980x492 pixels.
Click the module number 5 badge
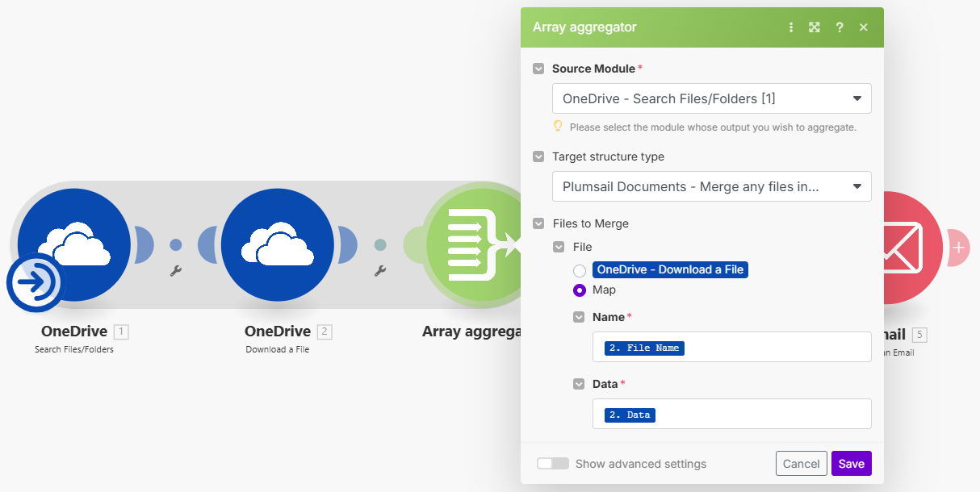[x=919, y=334]
